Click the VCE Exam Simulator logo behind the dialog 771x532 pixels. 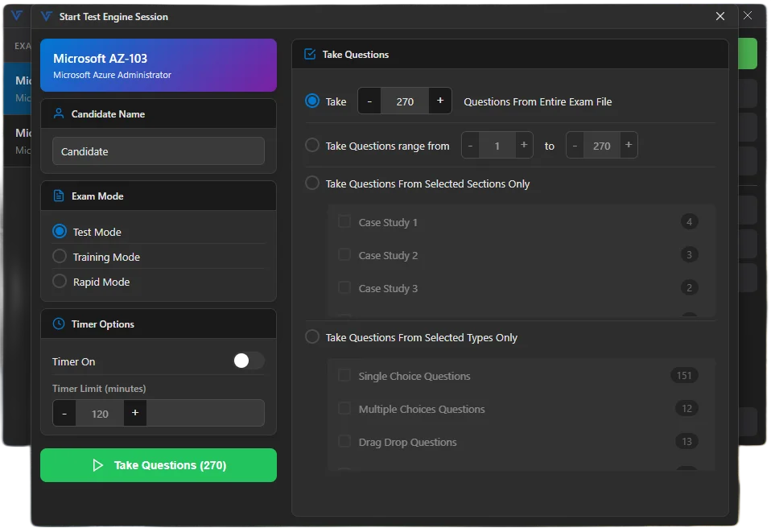pos(15,15)
